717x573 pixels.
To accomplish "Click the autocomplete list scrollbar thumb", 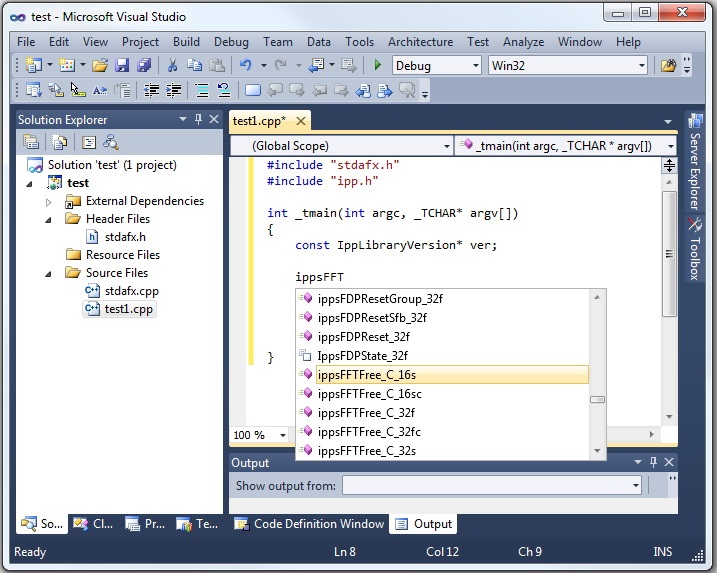I will [x=597, y=399].
